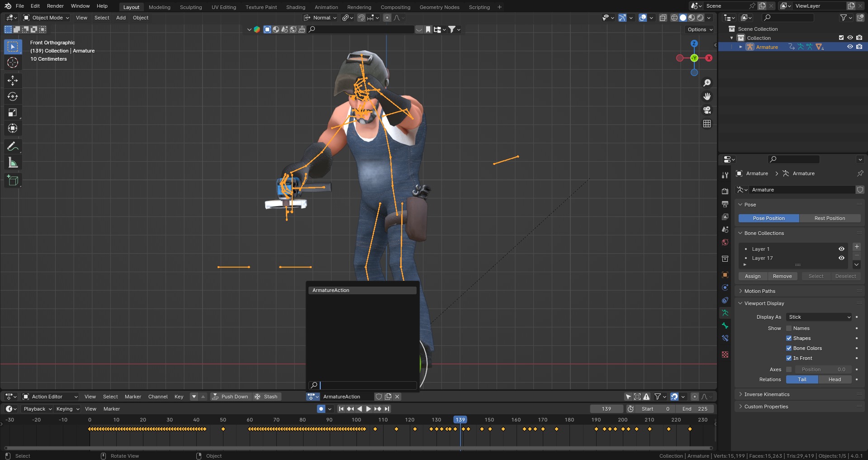Open Bone Constraints properties tab
Image resolution: width=868 pixels, height=460 pixels.
(725, 338)
